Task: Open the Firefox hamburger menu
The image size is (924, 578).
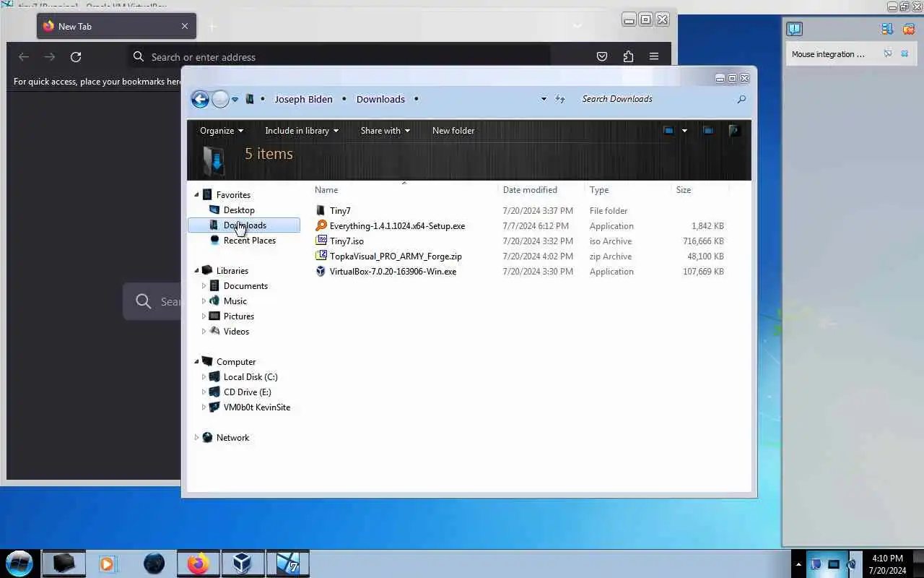Action: click(x=654, y=56)
